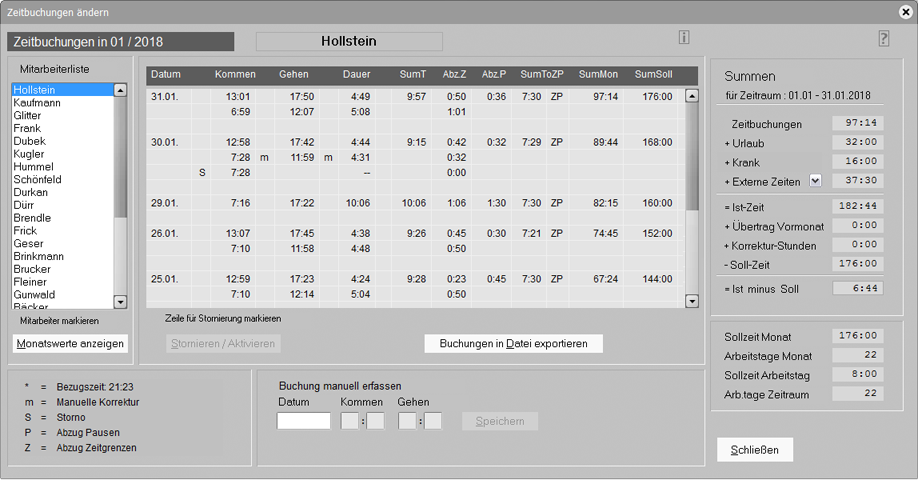The height and width of the screenshot is (480, 918).
Task: Click the Zeitbuchungen sum value 97:14
Action: [858, 123]
